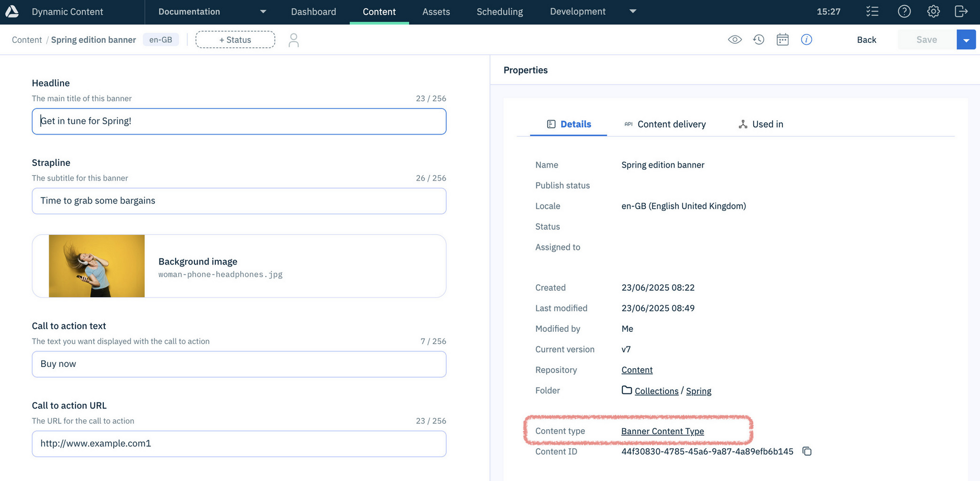This screenshot has height=481, width=980.
Task: Click the info icon next to calendar
Action: pos(806,39)
